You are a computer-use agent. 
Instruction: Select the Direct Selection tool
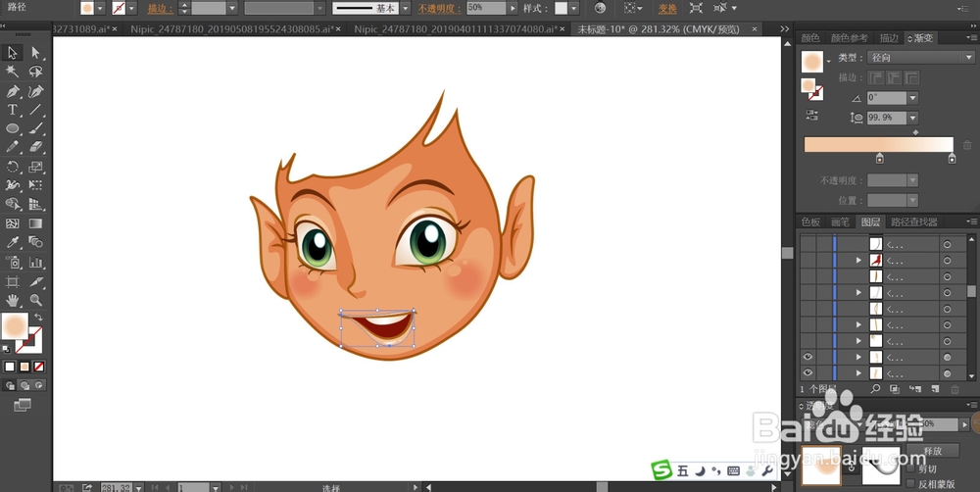click(x=35, y=53)
